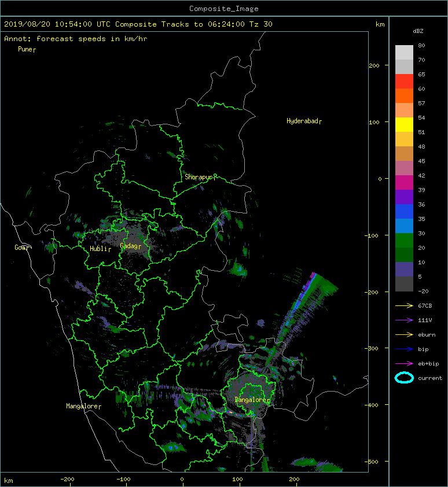Viewport: 448px width, 487px height.
Task: Click the Hubli city label
Action: pyautogui.click(x=100, y=249)
